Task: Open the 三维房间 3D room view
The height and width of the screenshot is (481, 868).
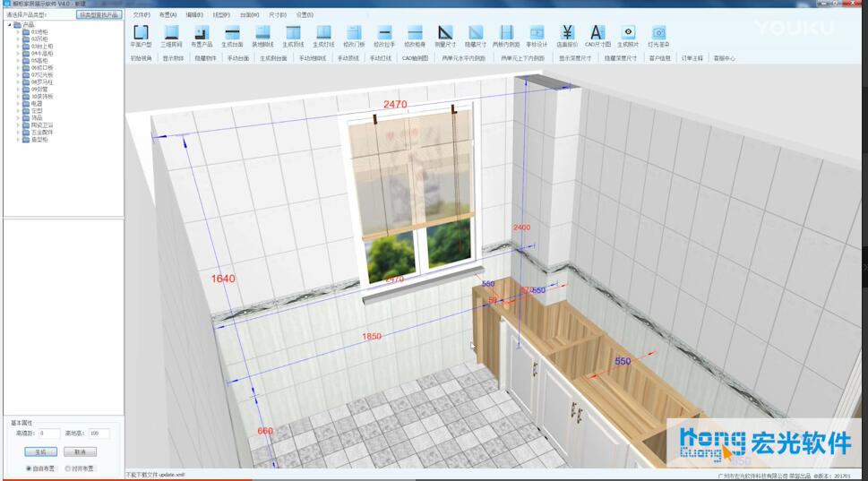Action: point(171,34)
